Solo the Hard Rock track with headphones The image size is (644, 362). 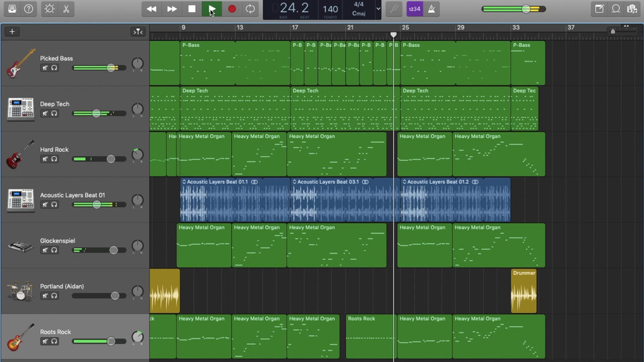(54, 159)
